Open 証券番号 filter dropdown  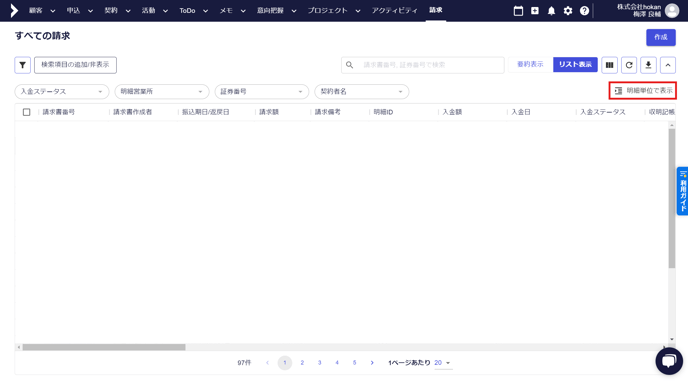click(262, 91)
